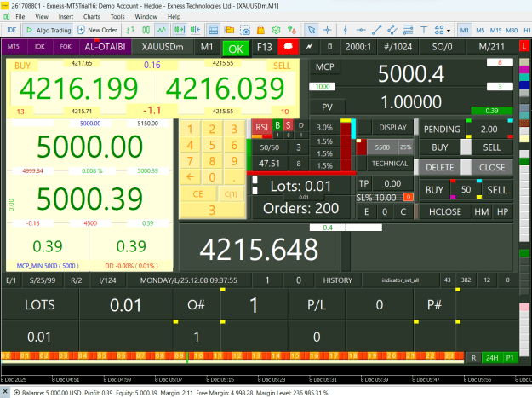Open the Window menu
This screenshot has width=532, height=398.
[146, 17]
